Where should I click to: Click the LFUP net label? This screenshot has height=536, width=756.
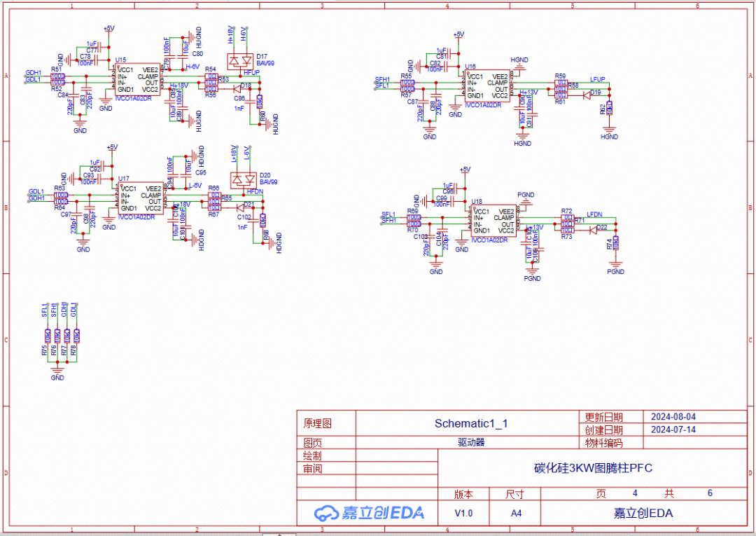coord(597,80)
